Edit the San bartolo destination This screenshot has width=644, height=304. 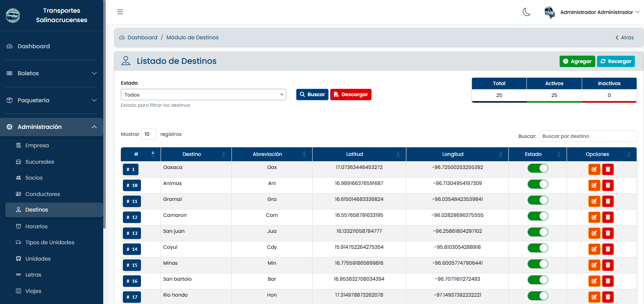pos(594,281)
